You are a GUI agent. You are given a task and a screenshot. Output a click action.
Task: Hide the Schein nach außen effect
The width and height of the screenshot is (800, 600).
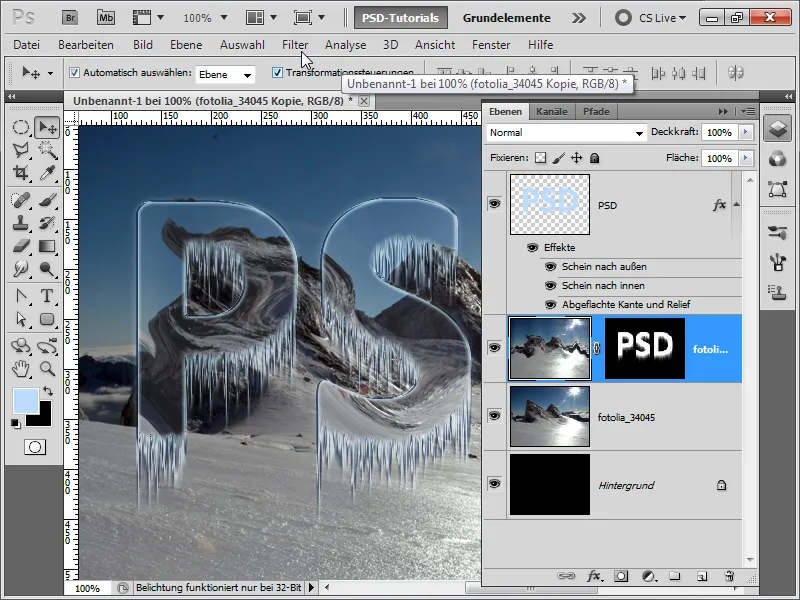click(x=550, y=266)
